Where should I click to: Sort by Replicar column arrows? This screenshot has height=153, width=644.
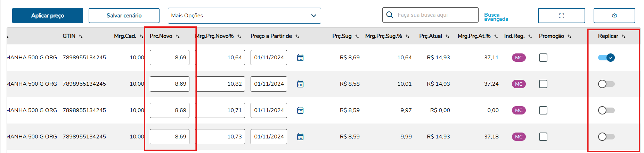pyautogui.click(x=623, y=36)
